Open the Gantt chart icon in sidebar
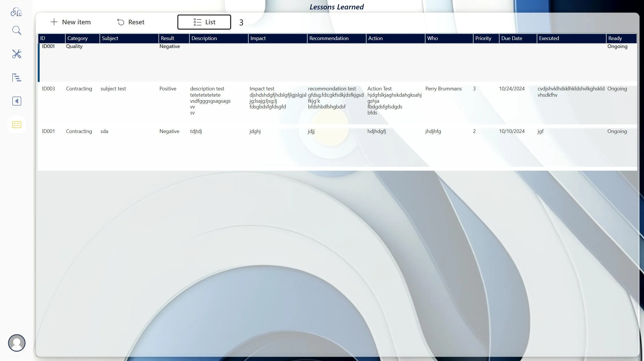 tap(17, 77)
